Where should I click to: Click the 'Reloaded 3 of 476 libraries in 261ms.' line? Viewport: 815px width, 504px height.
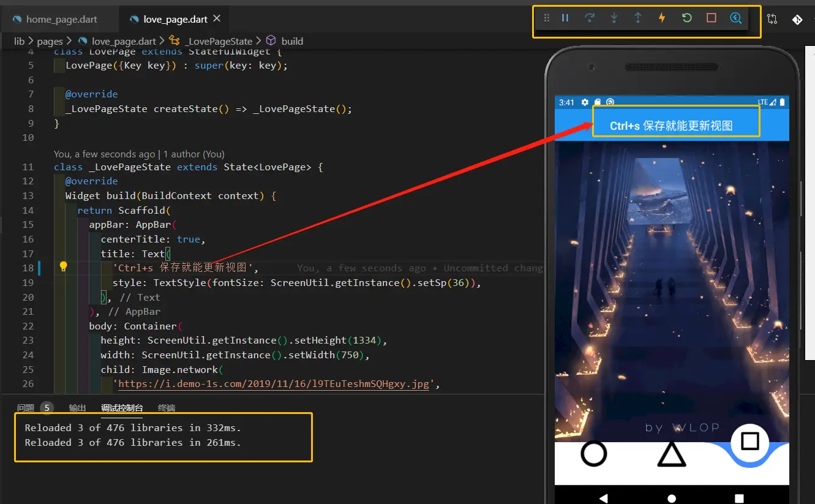(133, 442)
